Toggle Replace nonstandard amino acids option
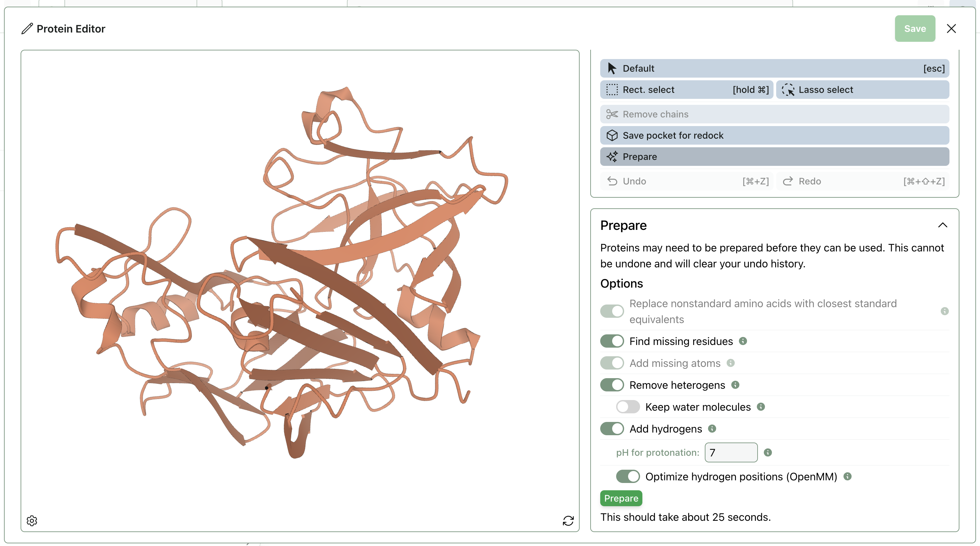The height and width of the screenshot is (546, 980). [x=612, y=311]
